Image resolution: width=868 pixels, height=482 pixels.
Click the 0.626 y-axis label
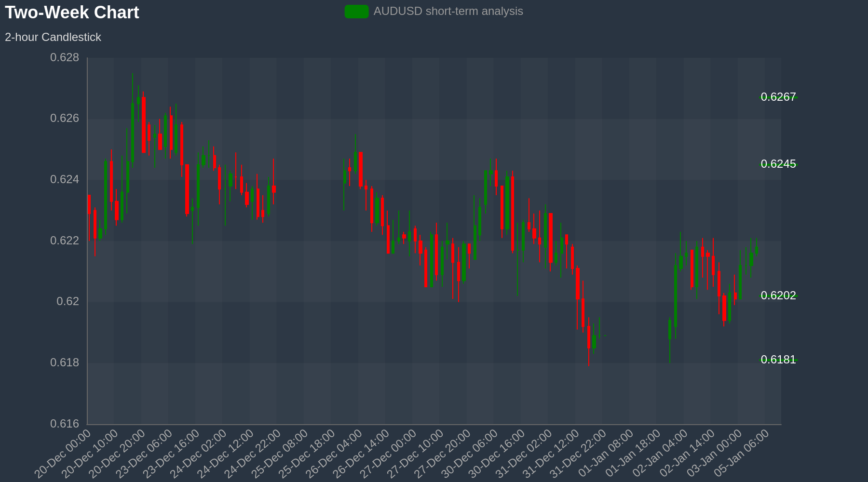coord(65,119)
